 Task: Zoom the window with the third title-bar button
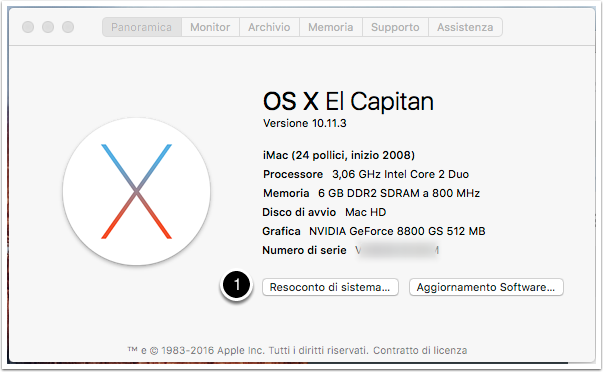pos(68,27)
